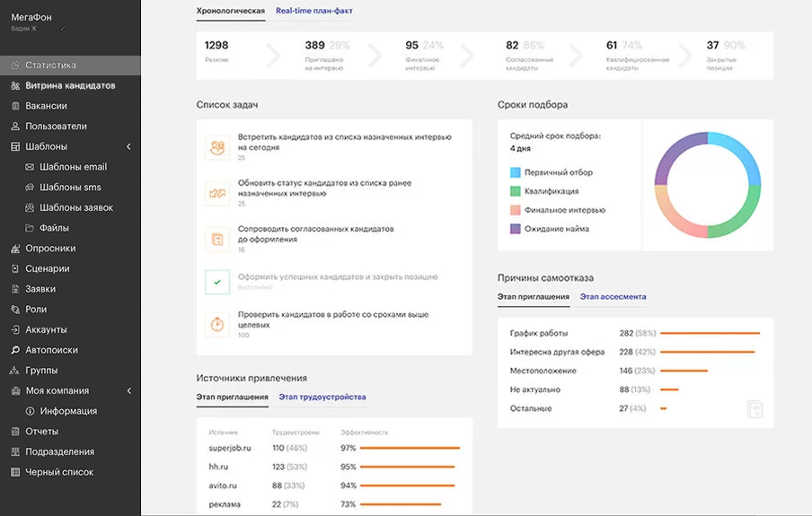Click the purple Ожидание найма legend swatch
The image size is (812, 516).
point(516,229)
